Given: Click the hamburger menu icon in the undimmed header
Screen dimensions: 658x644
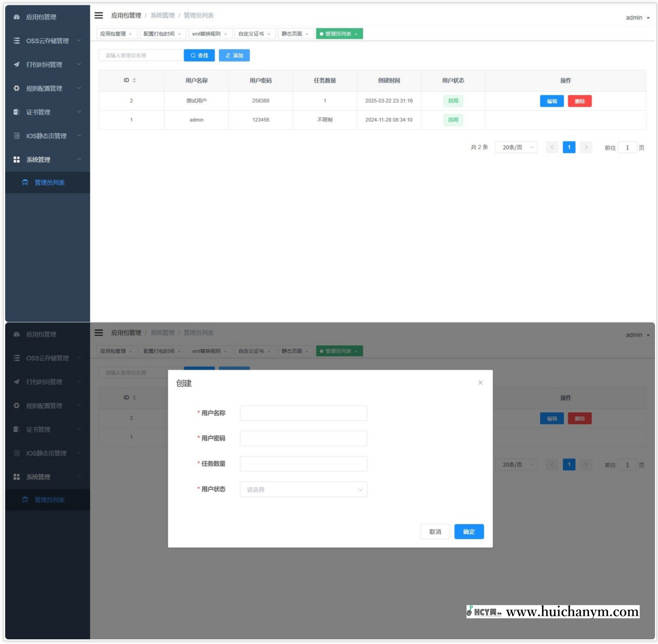Looking at the screenshot, I should pos(99,15).
